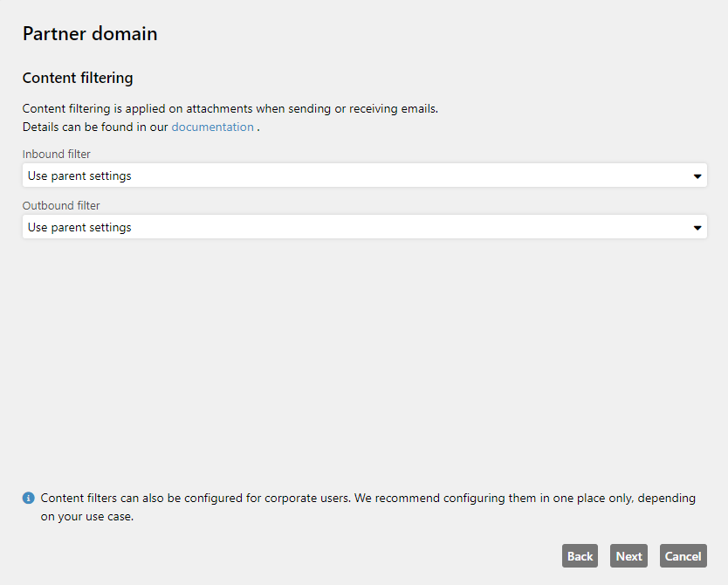728x585 pixels.
Task: Click the Next button
Action: 628,555
